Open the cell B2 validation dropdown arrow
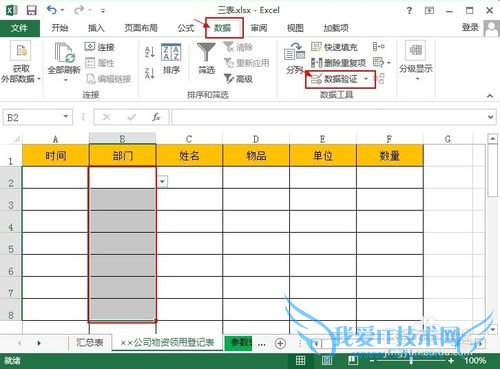Image resolution: width=500 pixels, height=369 pixels. (x=162, y=182)
